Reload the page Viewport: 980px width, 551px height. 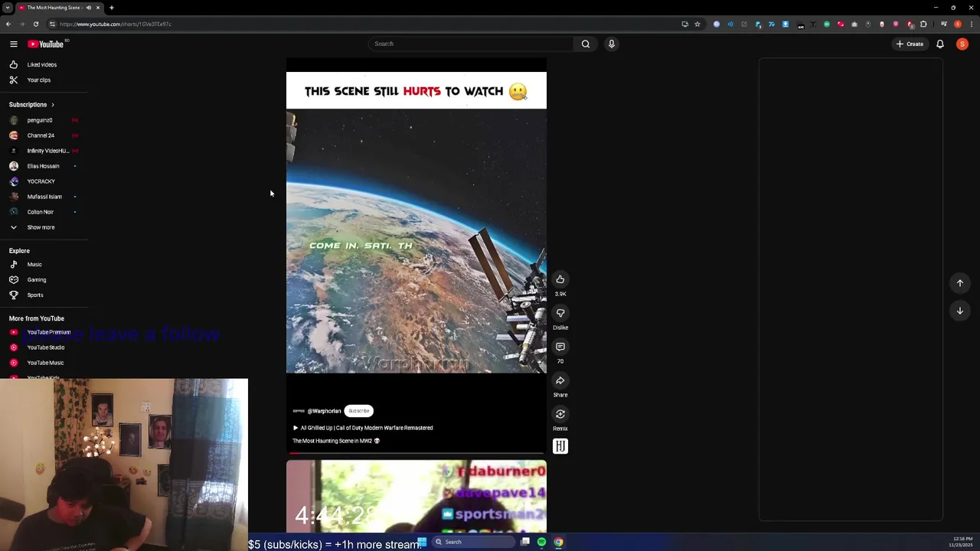35,24
